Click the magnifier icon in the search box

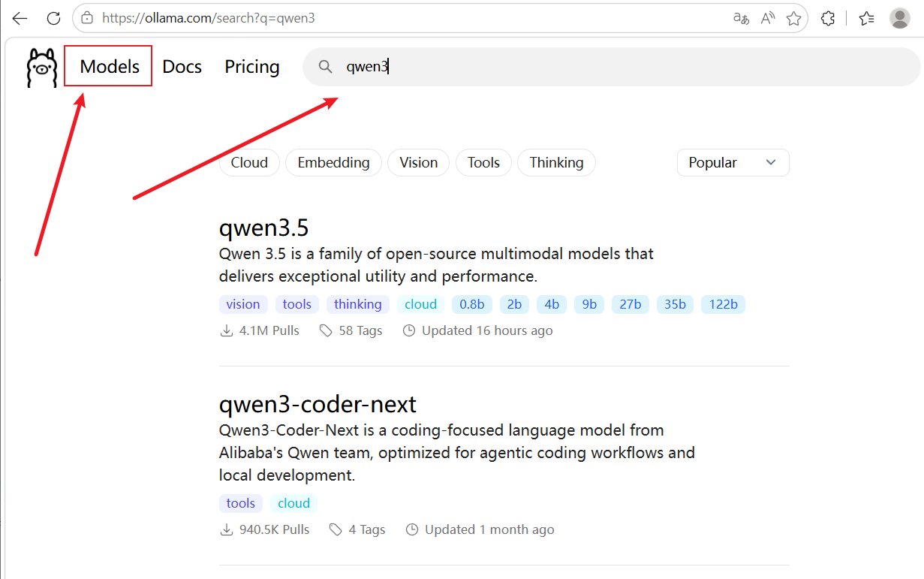[325, 67]
